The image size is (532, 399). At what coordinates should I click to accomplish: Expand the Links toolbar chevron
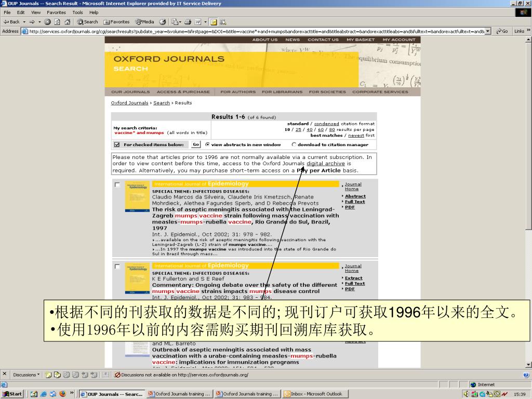click(528, 31)
